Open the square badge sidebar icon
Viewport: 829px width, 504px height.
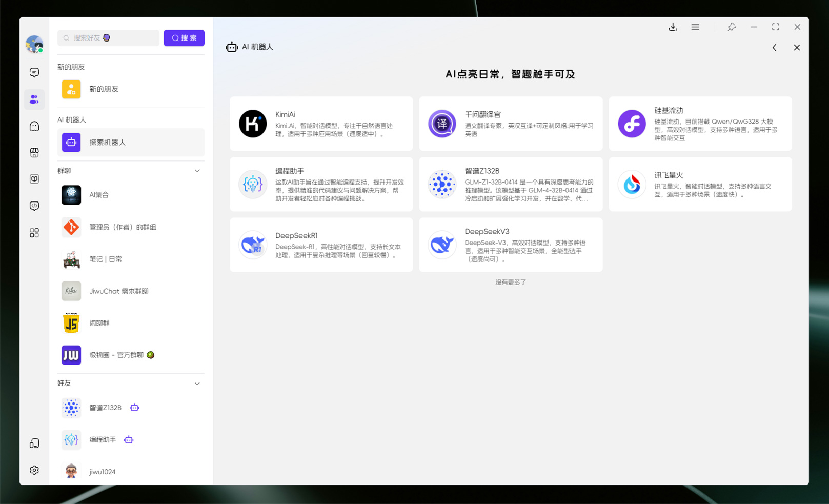click(x=34, y=179)
